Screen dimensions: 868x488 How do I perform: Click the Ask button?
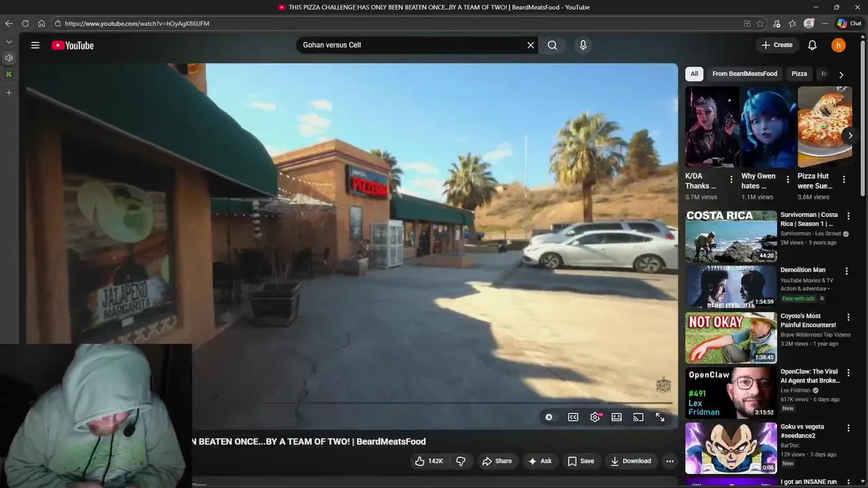540,461
